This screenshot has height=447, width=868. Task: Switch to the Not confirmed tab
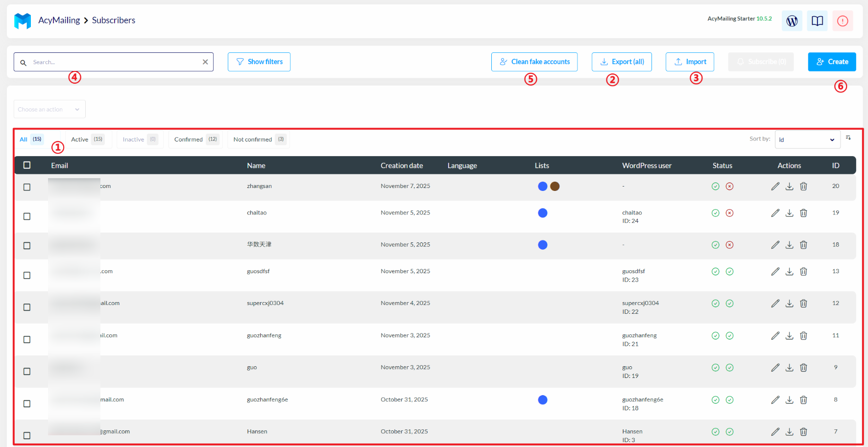pyautogui.click(x=258, y=140)
